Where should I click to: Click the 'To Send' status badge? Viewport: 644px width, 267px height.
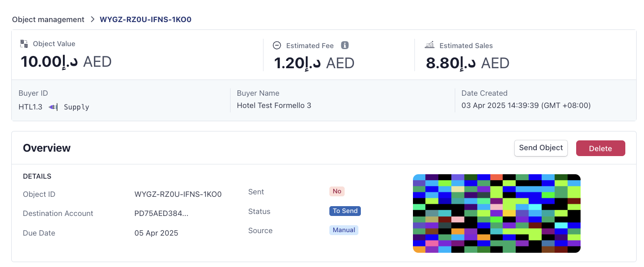tap(345, 211)
